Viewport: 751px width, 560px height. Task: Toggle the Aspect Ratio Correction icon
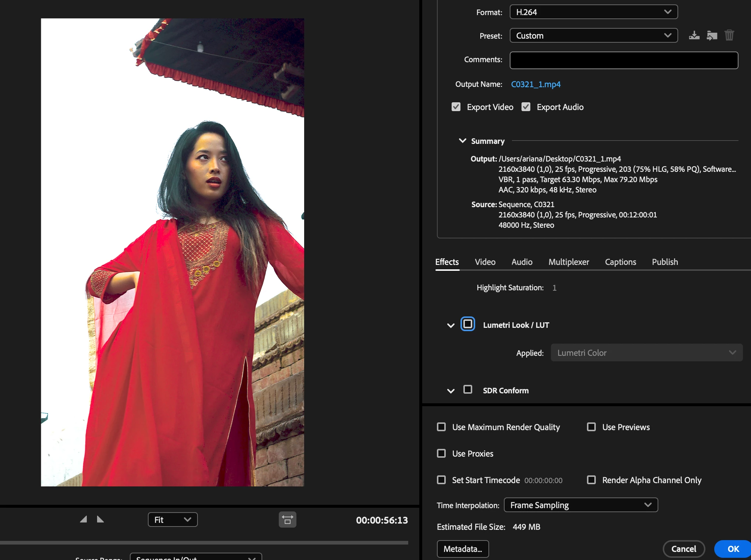point(287,520)
